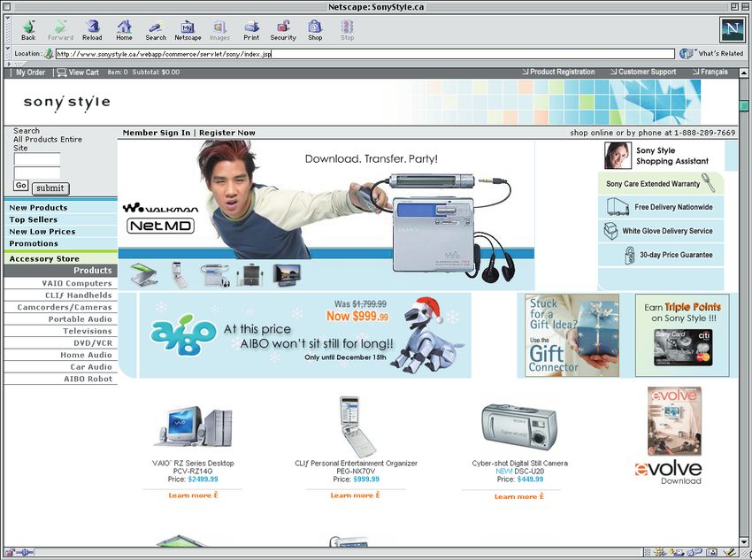Click the 30-day Price Guarantee padlock icon
This screenshot has height=560, width=752.
pyautogui.click(x=629, y=255)
